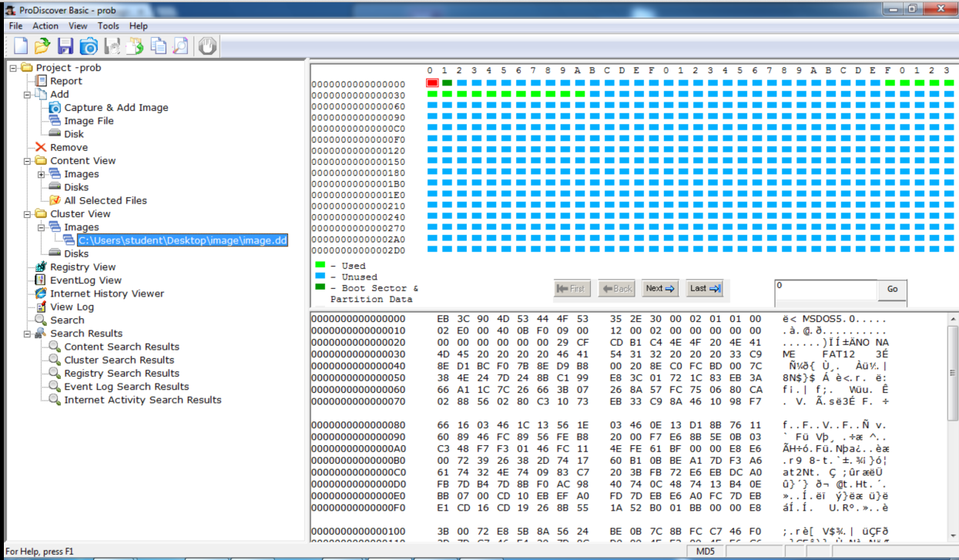Click the blue camera capture image icon
959x560 pixels.
[89, 45]
